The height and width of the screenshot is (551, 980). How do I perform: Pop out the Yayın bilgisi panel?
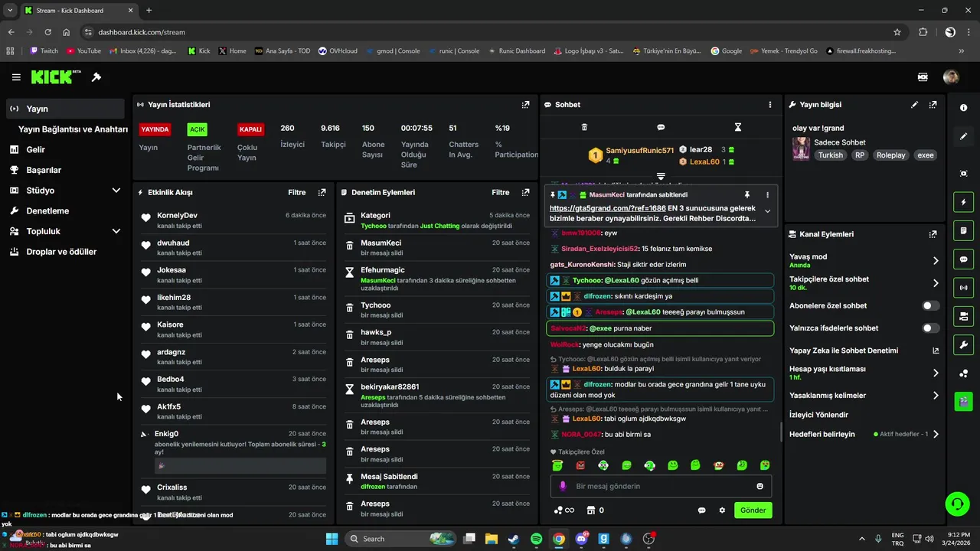(x=933, y=105)
